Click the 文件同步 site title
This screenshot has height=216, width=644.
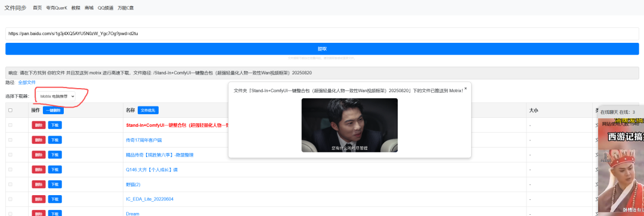pyautogui.click(x=16, y=8)
